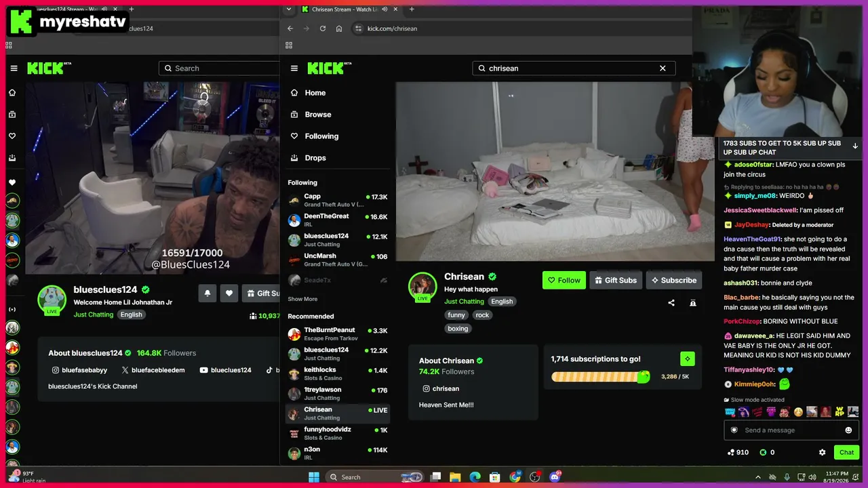Click bluesclues124 Just Chatting category link
This screenshot has height=488, width=868.
coord(94,314)
